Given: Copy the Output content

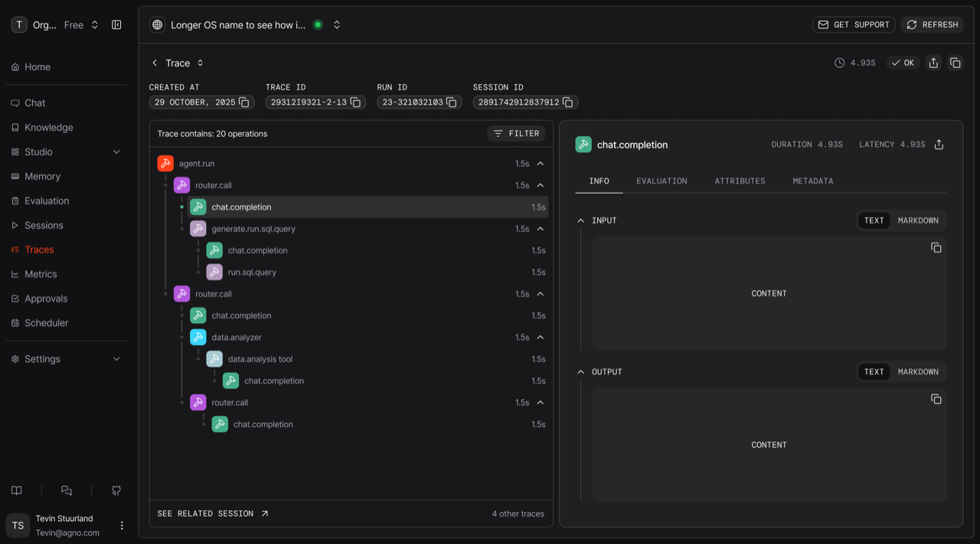Looking at the screenshot, I should [x=936, y=399].
